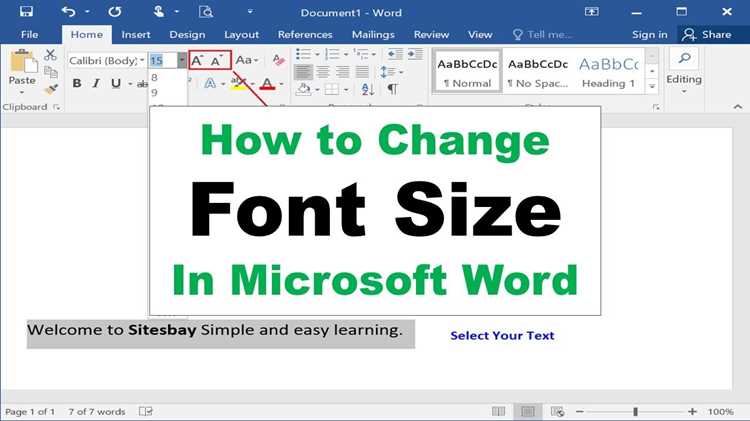This screenshot has height=421, width=750.
Task: Open Line and Paragraph Spacing
Action: point(387,72)
